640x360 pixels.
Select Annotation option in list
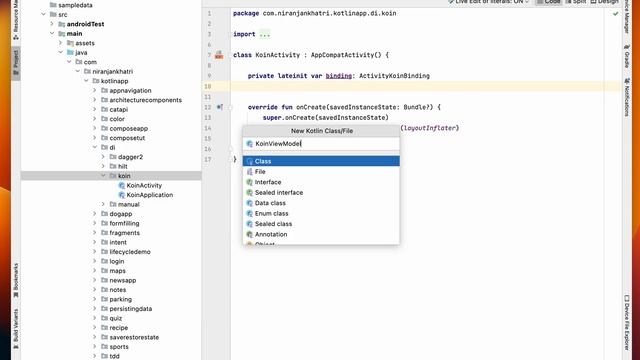tap(321, 234)
